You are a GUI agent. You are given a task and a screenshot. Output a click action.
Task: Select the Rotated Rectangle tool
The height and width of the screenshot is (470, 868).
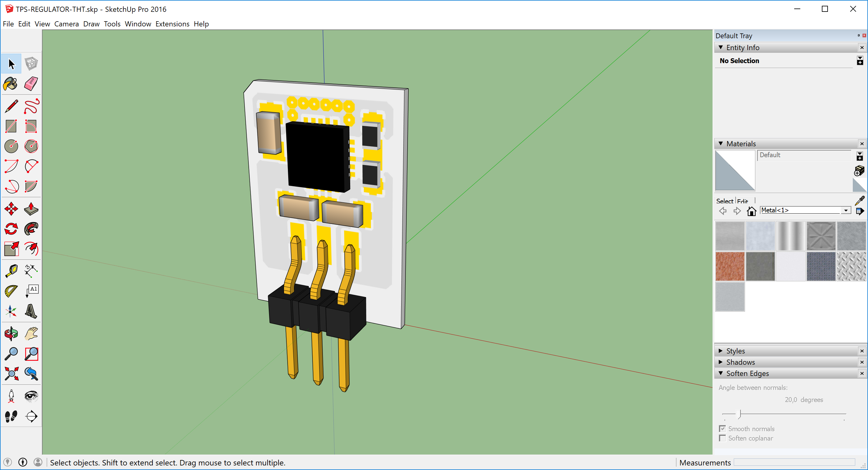pyautogui.click(x=31, y=126)
